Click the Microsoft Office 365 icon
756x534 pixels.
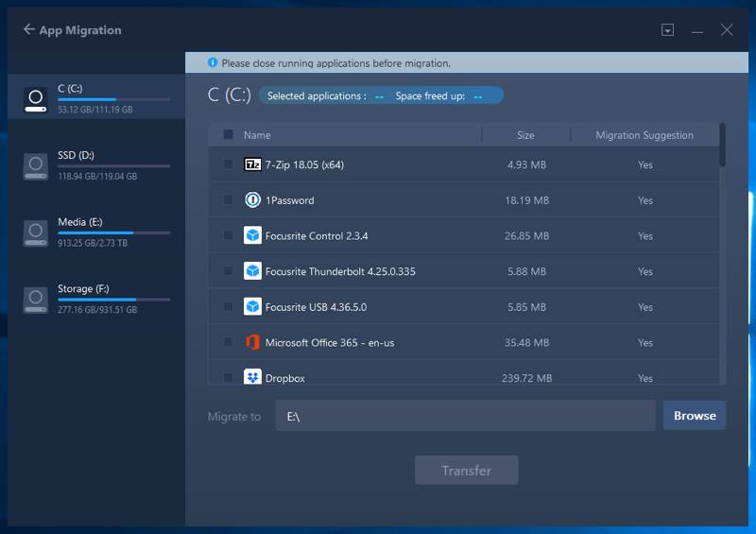click(x=252, y=342)
